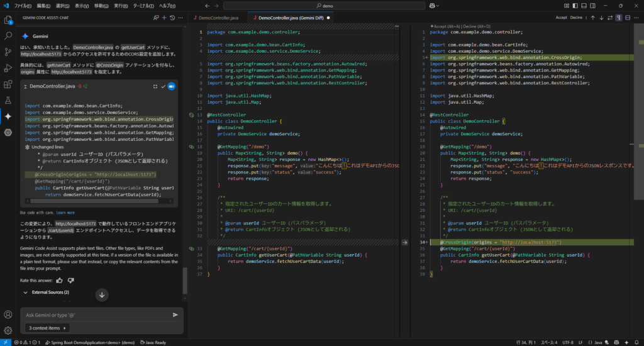Open the Accounts icon in activity bar
Screen dimensions: 644x346
(x=8, y=315)
